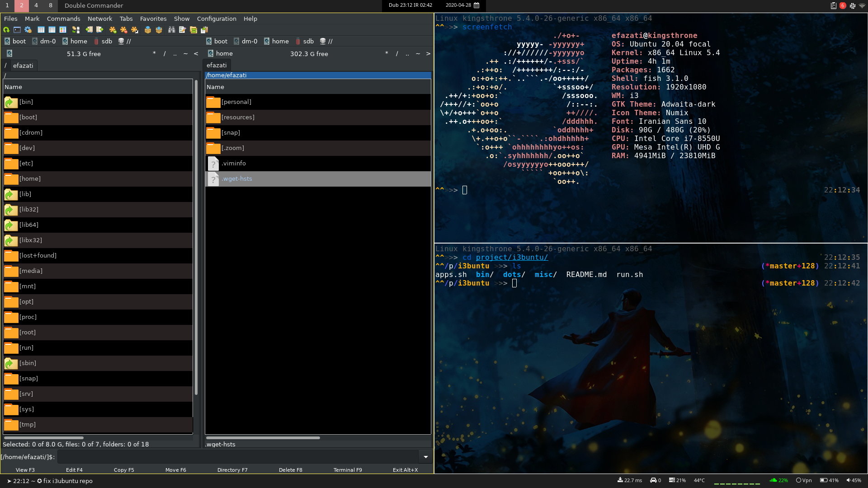Open right panel drive list button

211,53
